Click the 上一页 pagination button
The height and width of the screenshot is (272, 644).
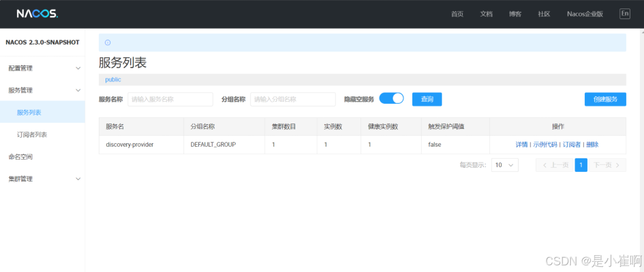[554, 165]
